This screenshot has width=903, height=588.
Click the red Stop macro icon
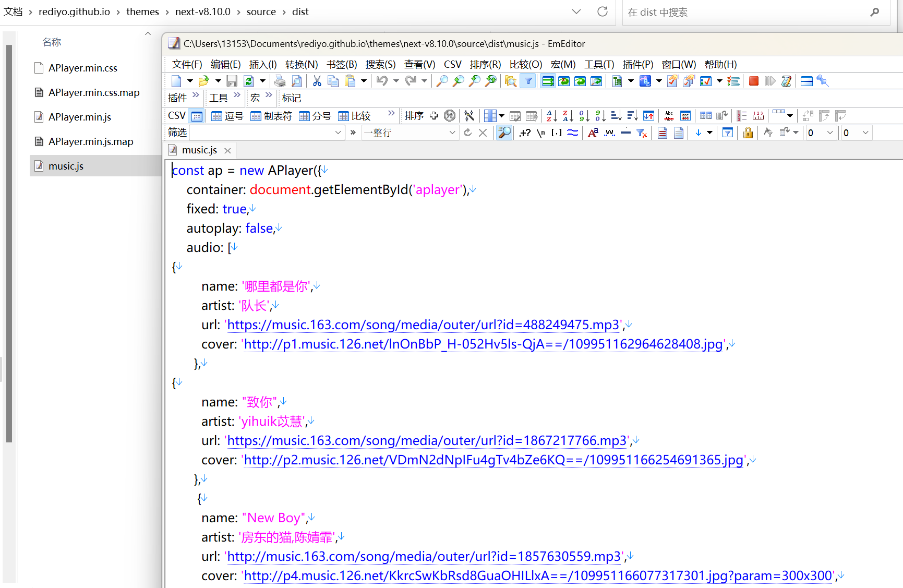coord(753,81)
